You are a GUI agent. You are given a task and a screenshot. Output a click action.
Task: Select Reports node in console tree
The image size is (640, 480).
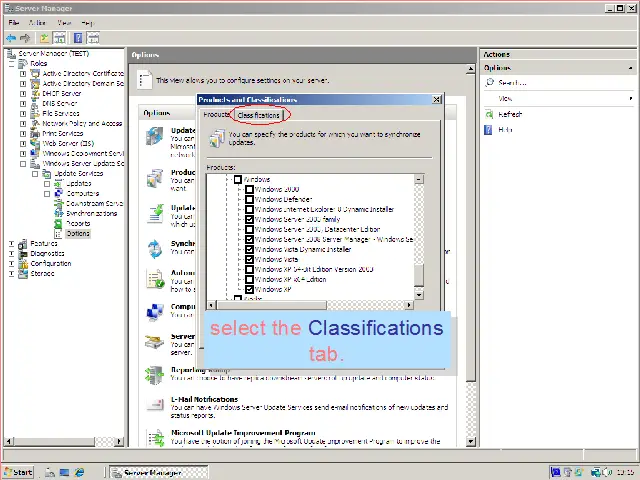tap(78, 223)
